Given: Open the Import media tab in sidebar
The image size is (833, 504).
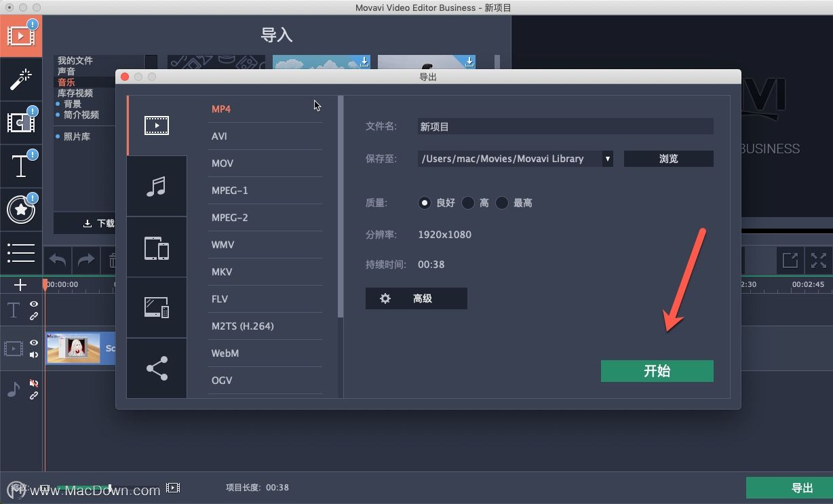Looking at the screenshot, I should (x=21, y=36).
